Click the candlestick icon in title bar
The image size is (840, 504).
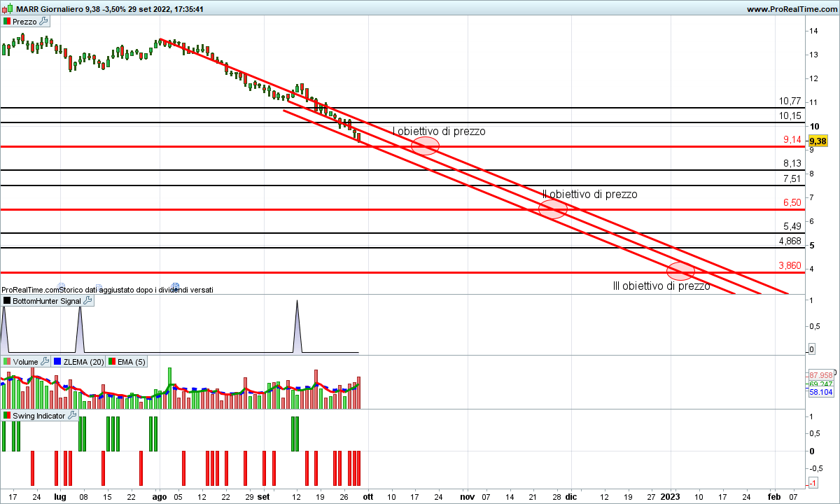(x=6, y=9)
